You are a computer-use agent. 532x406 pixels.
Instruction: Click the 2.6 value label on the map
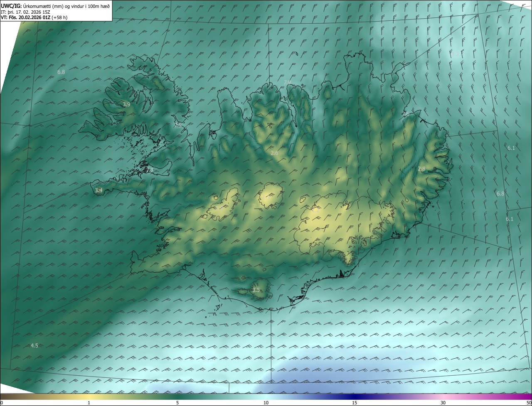pos(274,153)
